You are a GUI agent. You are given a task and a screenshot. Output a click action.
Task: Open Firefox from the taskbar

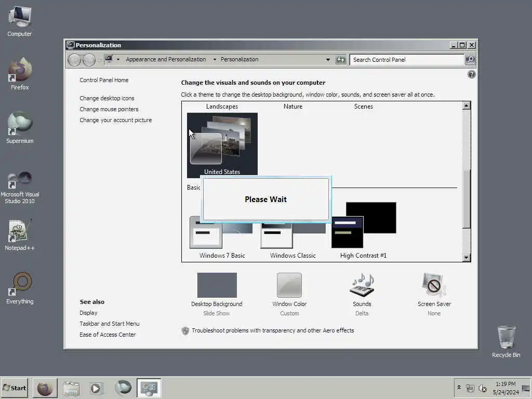45,388
